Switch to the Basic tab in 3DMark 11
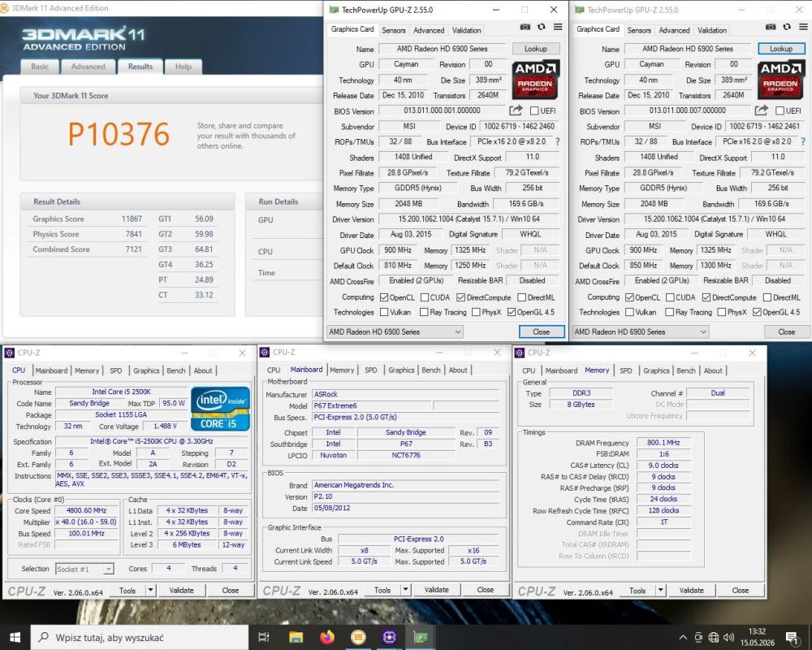This screenshot has height=650, width=812. point(39,67)
